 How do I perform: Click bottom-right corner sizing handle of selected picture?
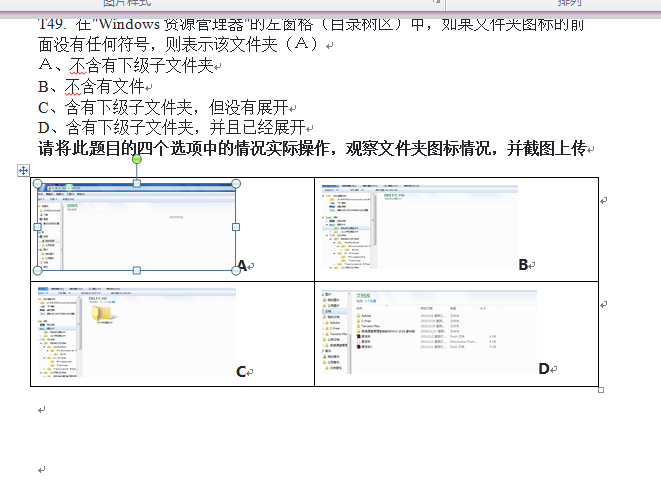(236, 270)
